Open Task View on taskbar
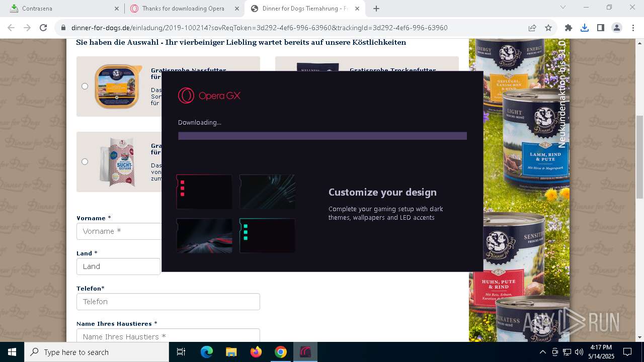The height and width of the screenshot is (362, 644). [x=181, y=352]
